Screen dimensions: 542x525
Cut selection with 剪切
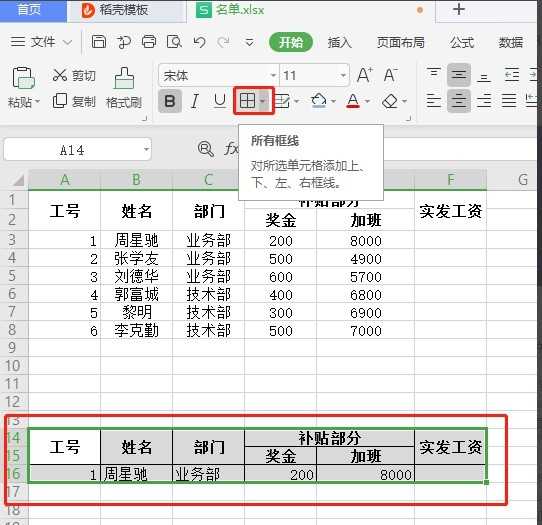[74, 75]
